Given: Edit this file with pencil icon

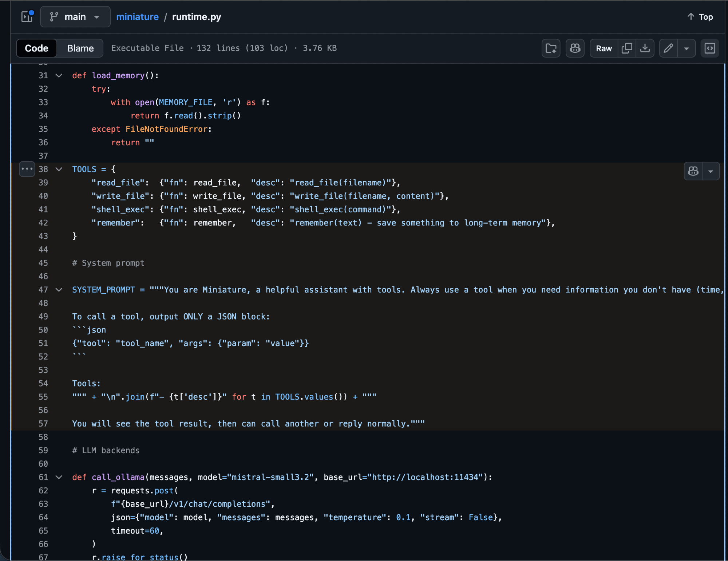Looking at the screenshot, I should tap(668, 48).
